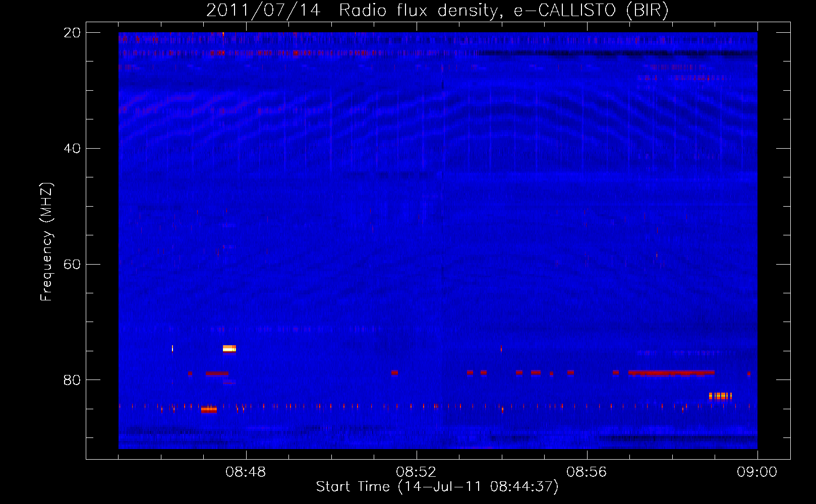Click the 60 MHz frequency tick label

[72, 264]
